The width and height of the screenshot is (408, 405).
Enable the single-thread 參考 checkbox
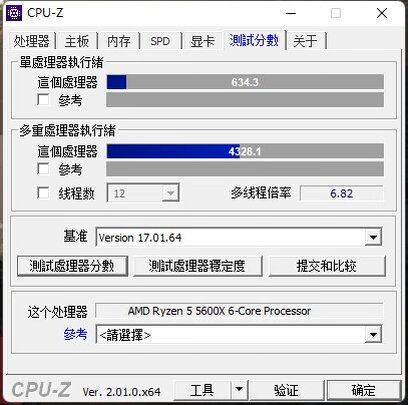pyautogui.click(x=43, y=99)
